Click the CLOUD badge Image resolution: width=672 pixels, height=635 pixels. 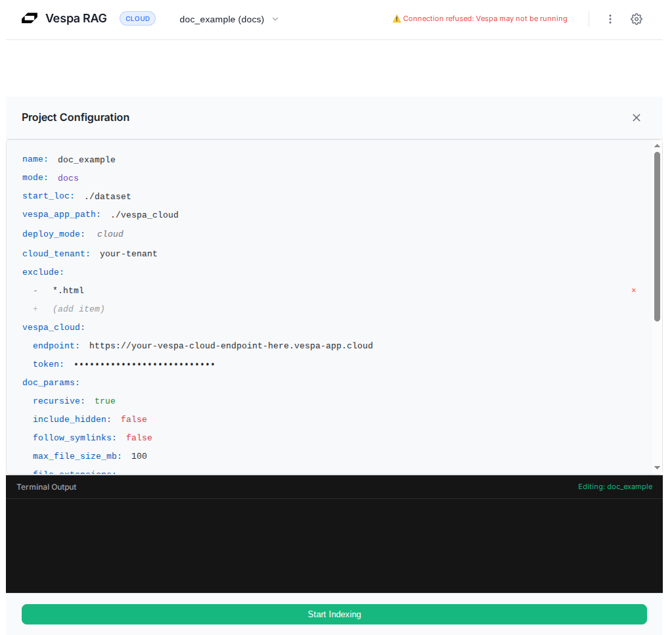(x=137, y=18)
